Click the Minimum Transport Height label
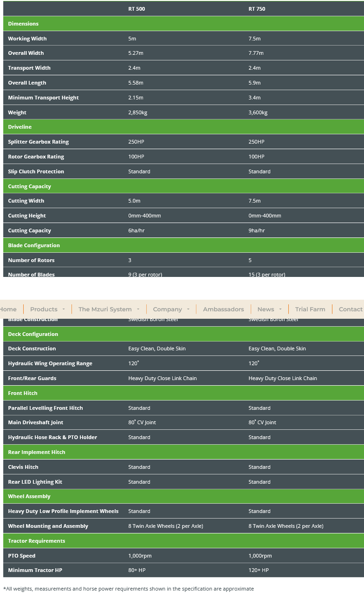364x598 pixels. (x=43, y=98)
